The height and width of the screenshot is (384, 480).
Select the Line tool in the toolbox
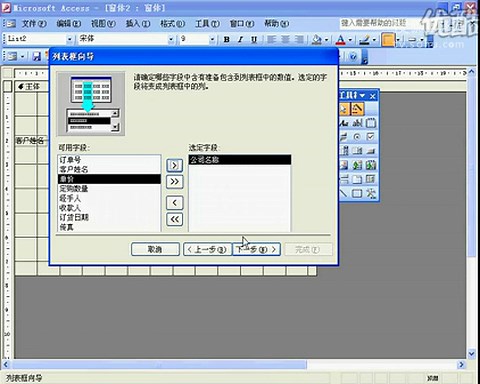(x=344, y=193)
